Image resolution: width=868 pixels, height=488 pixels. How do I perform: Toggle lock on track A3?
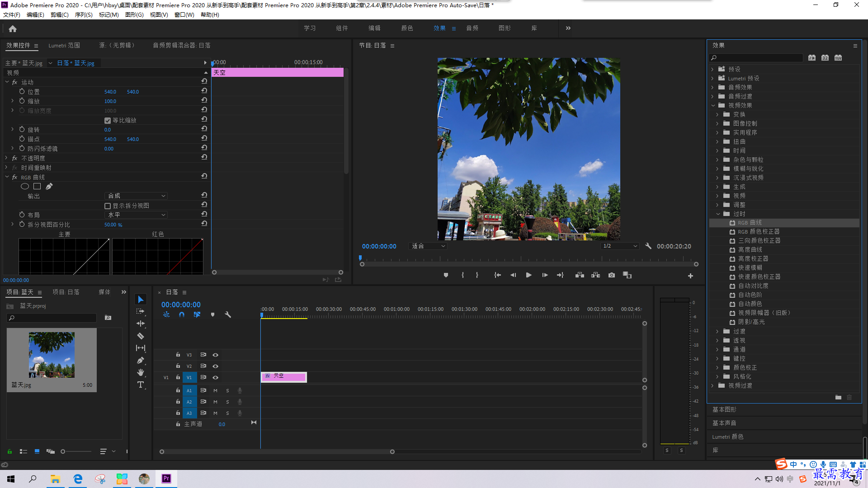point(178,413)
